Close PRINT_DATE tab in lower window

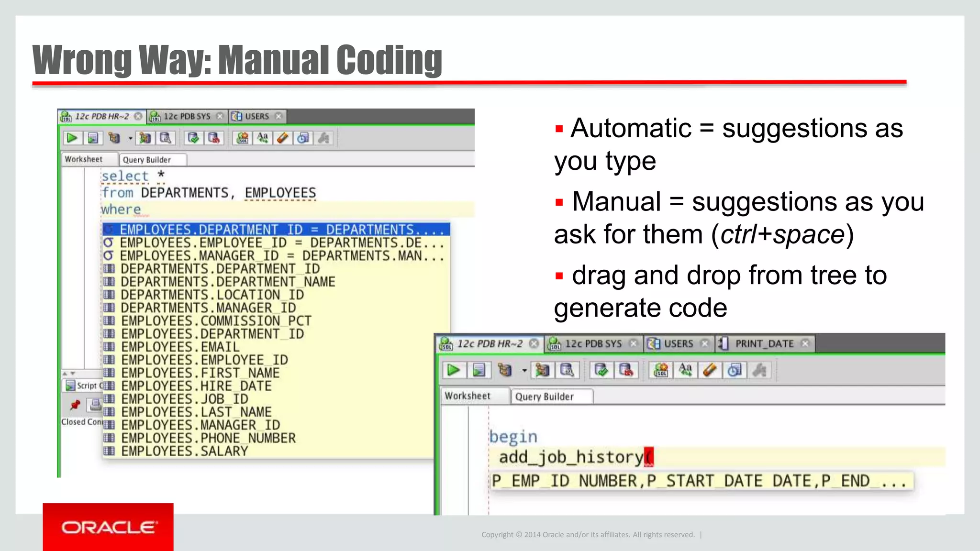[805, 344]
